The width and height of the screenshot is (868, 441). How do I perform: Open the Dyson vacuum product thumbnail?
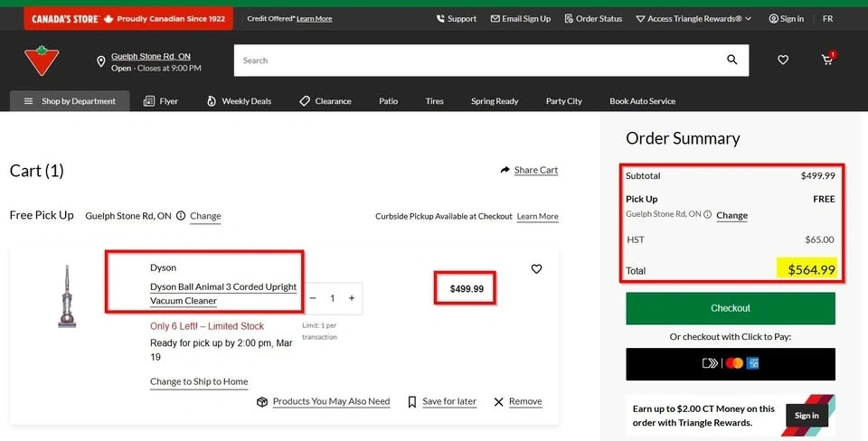point(67,296)
